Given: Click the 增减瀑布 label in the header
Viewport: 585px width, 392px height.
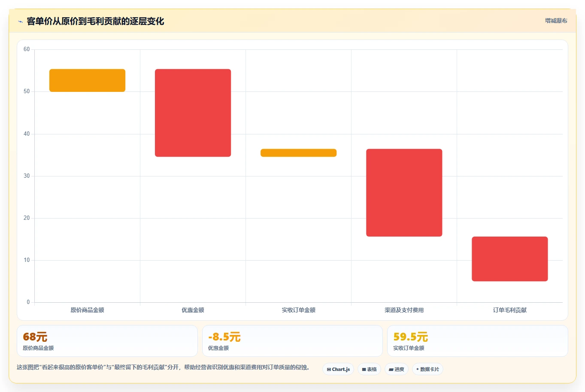Looking at the screenshot, I should tap(556, 21).
